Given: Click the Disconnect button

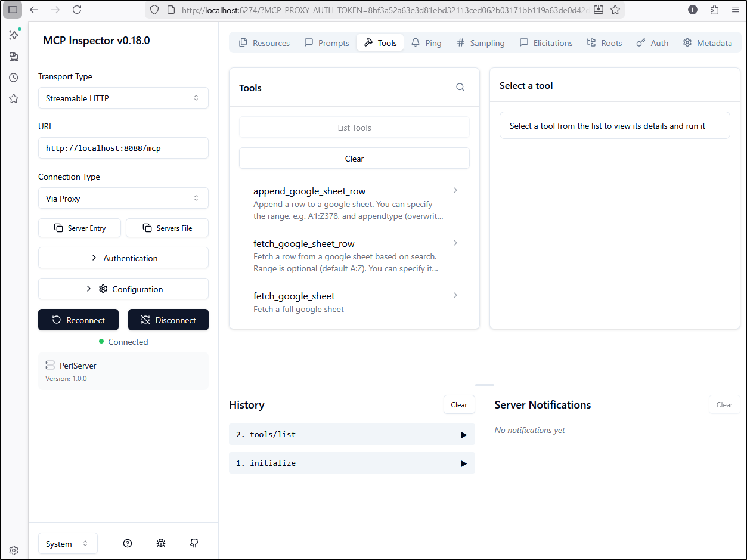Looking at the screenshot, I should pos(168,320).
